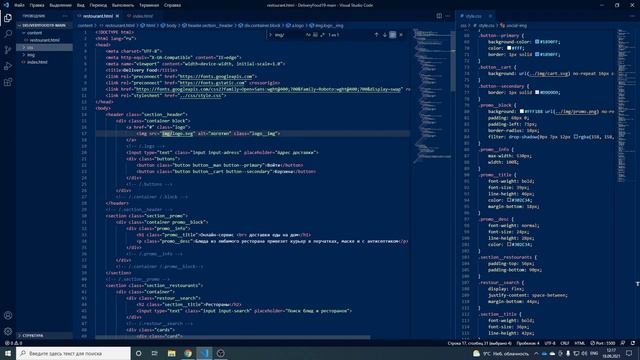Close the style.css tab

pyautogui.click(x=490, y=16)
